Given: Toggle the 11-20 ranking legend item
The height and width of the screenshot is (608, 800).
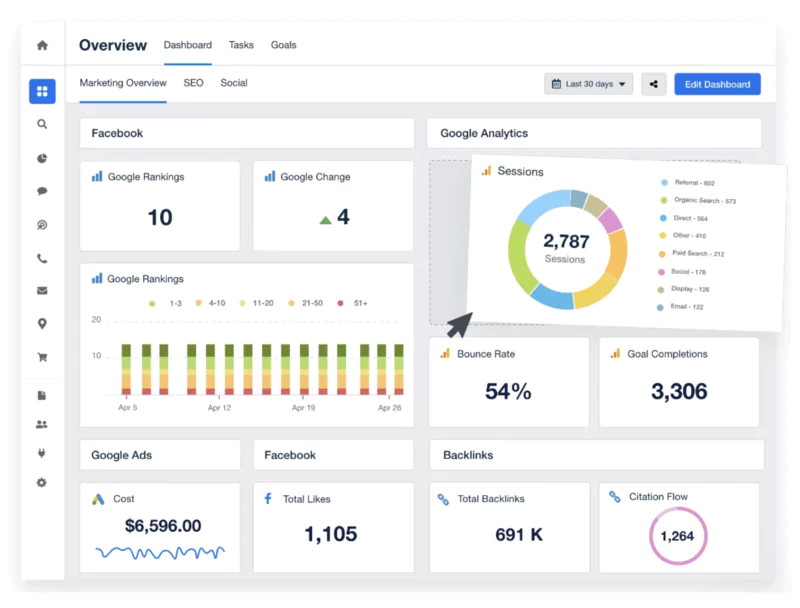Looking at the screenshot, I should (257, 303).
